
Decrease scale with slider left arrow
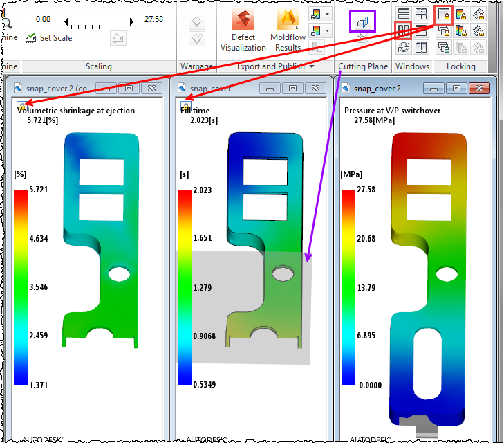click(66, 21)
